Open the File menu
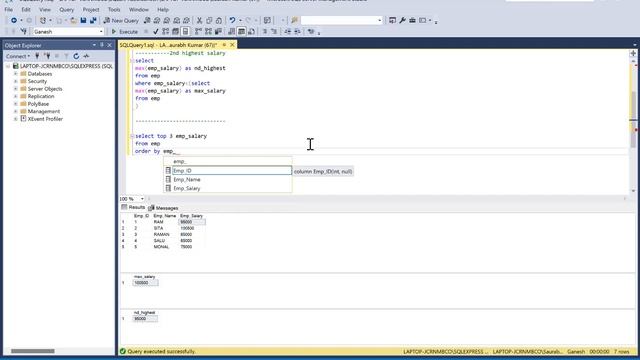The image size is (640, 360). [x=9, y=9]
